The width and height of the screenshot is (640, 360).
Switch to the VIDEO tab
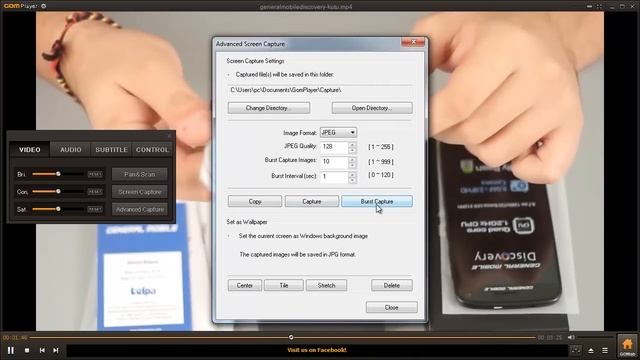tap(30, 150)
